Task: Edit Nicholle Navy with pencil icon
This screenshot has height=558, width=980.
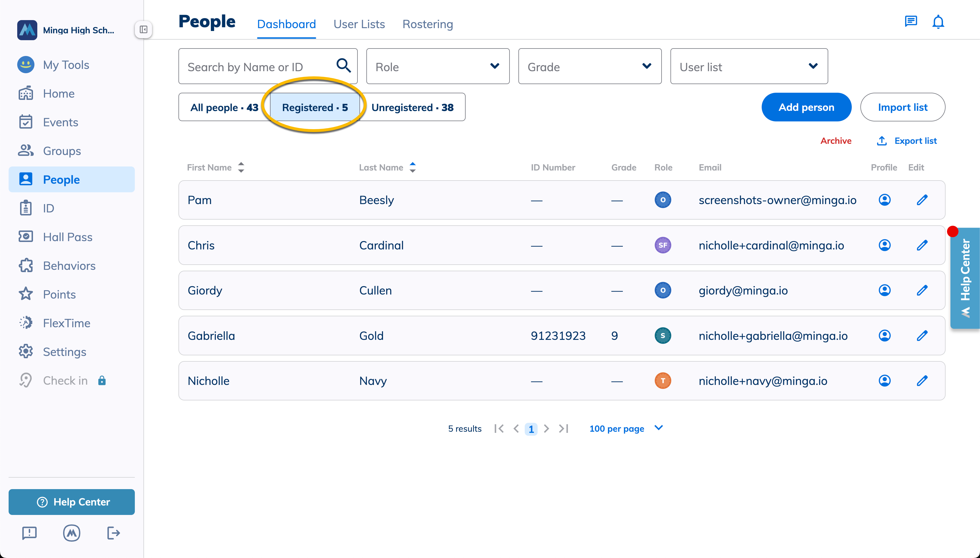Action: pos(922,381)
